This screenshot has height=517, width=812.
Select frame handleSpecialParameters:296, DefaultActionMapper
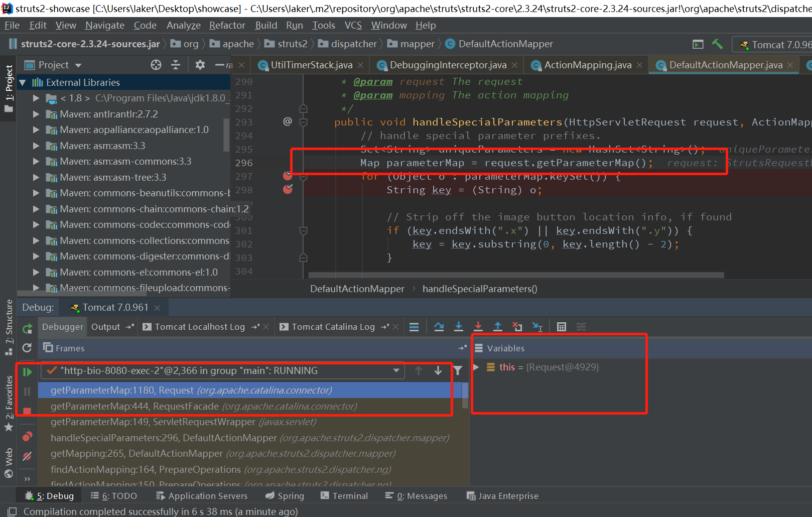click(250, 438)
